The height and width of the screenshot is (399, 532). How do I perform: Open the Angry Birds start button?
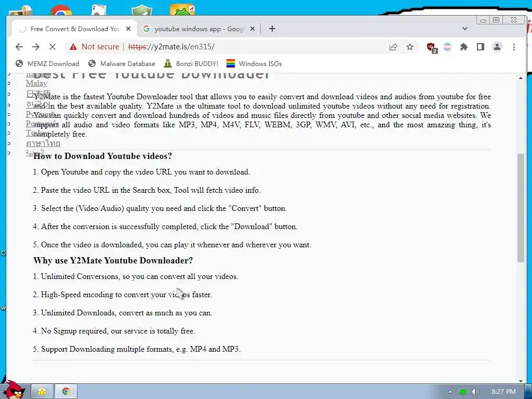point(14,390)
